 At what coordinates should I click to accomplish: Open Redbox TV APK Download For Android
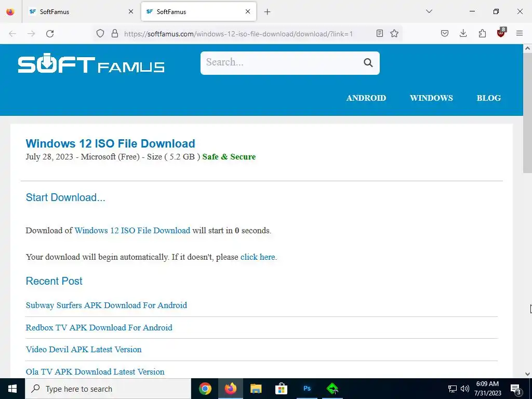click(x=99, y=328)
